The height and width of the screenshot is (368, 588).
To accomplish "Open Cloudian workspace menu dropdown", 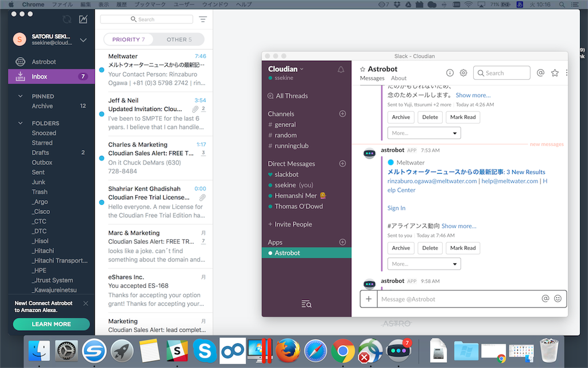I will click(x=286, y=69).
